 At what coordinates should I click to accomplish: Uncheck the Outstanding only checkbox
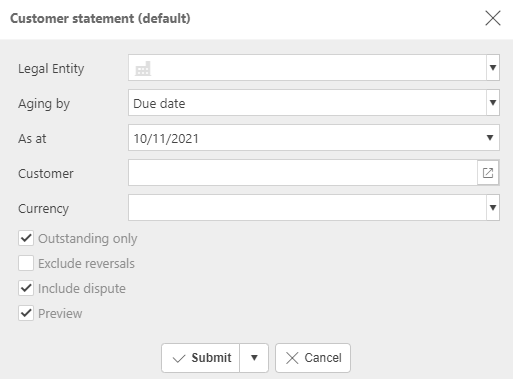[26, 238]
